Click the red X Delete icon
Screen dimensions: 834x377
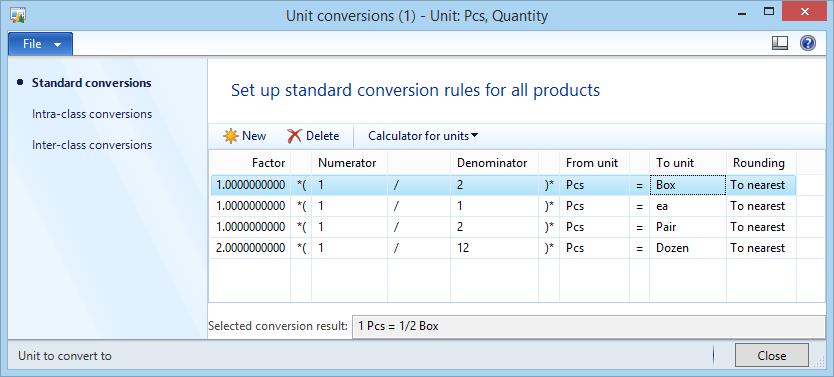coord(294,136)
